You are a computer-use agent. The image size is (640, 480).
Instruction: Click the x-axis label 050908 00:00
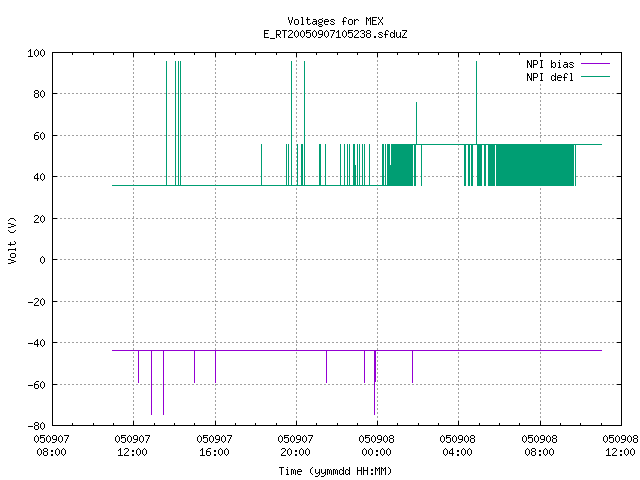(x=377, y=445)
